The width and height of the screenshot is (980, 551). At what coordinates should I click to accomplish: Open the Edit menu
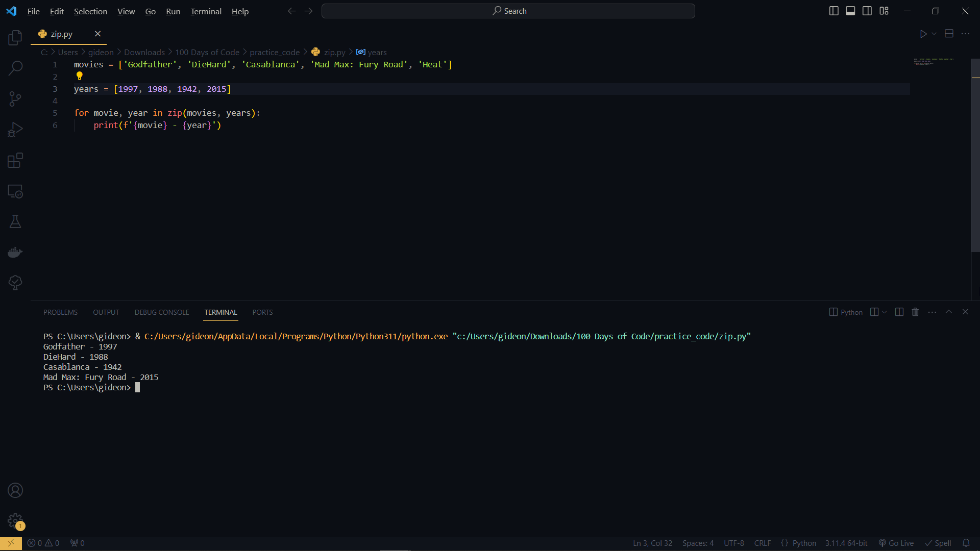tap(57, 11)
